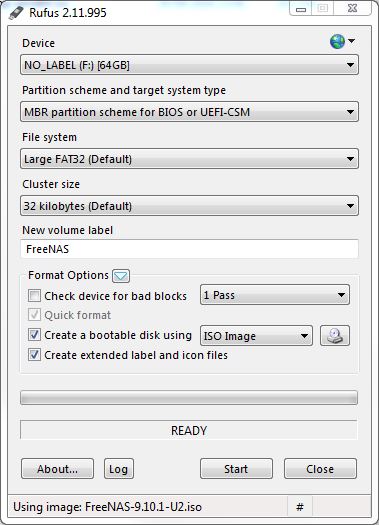Open the ISO Image boot type dropdown
This screenshot has width=379, height=525.
[256, 335]
